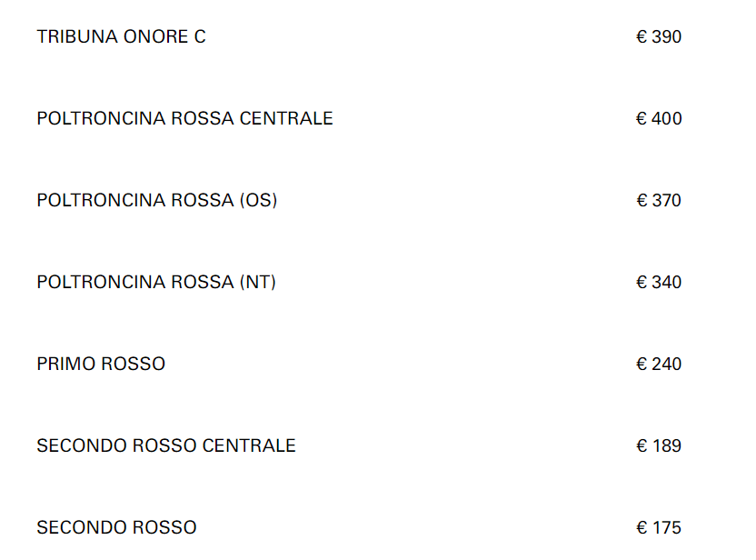Viewport: 756px width, 560px height.
Task: Select the € 370 price
Action: [659, 201]
